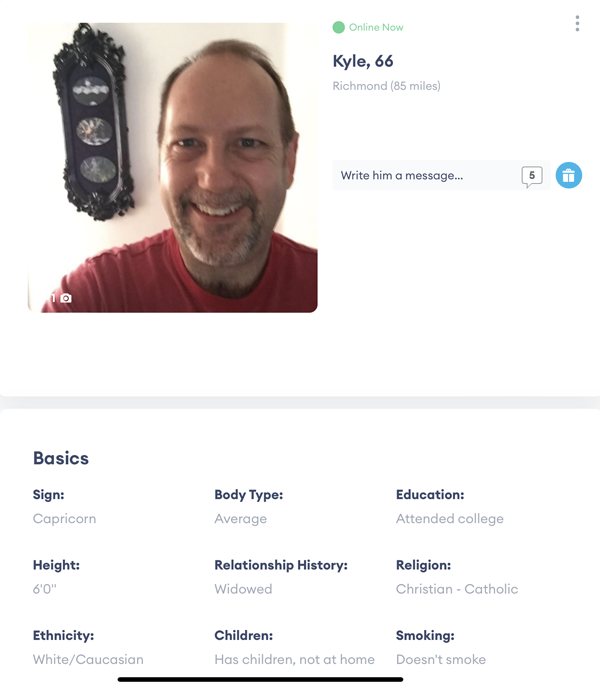Screen dimensions: 600x688
Task: Click the Write him a message field
Action: [441, 176]
